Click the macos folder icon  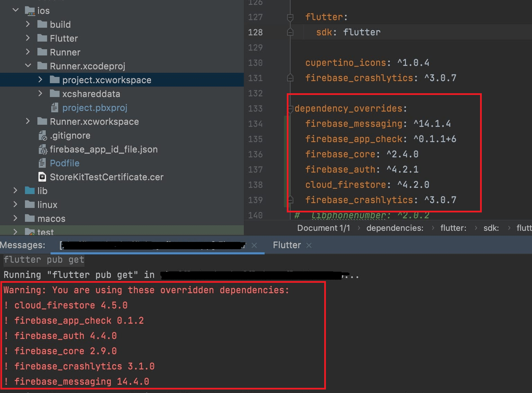click(30, 218)
